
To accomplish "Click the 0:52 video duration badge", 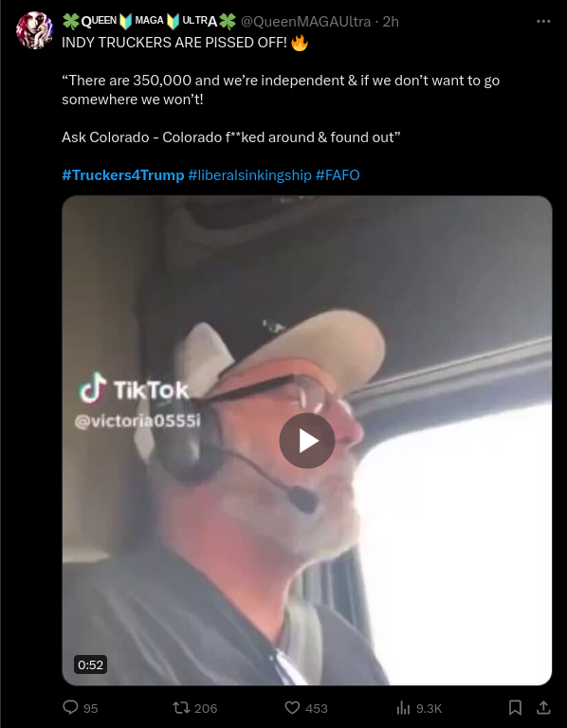I will click(x=91, y=664).
